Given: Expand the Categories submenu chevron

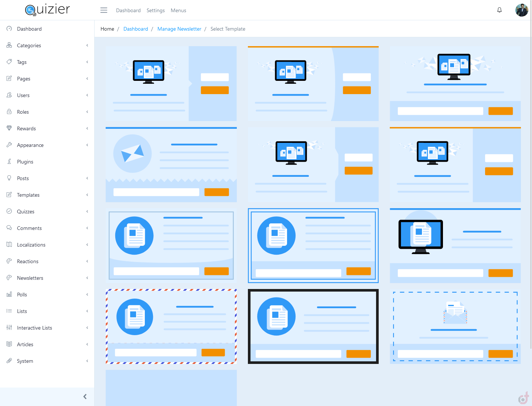Looking at the screenshot, I should coord(87,45).
